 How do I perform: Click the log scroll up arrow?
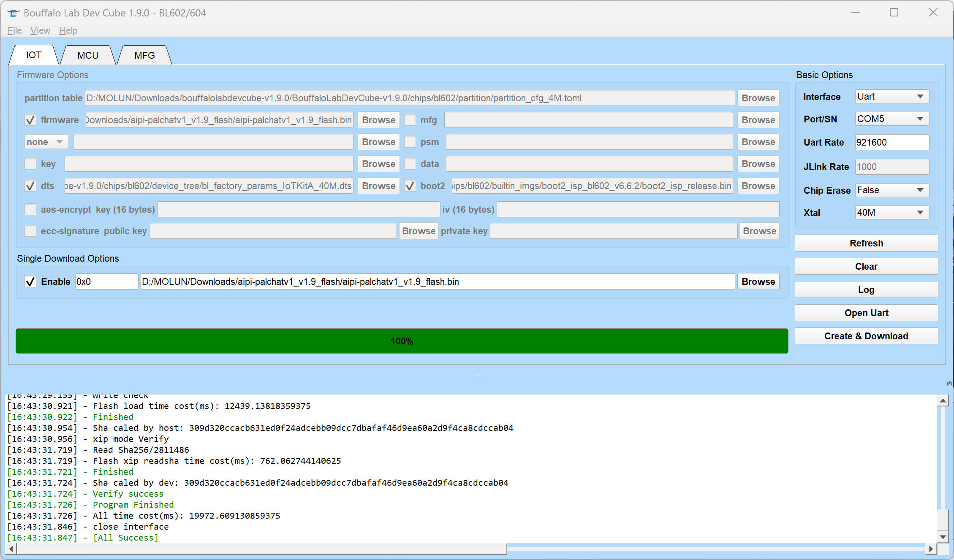click(943, 400)
